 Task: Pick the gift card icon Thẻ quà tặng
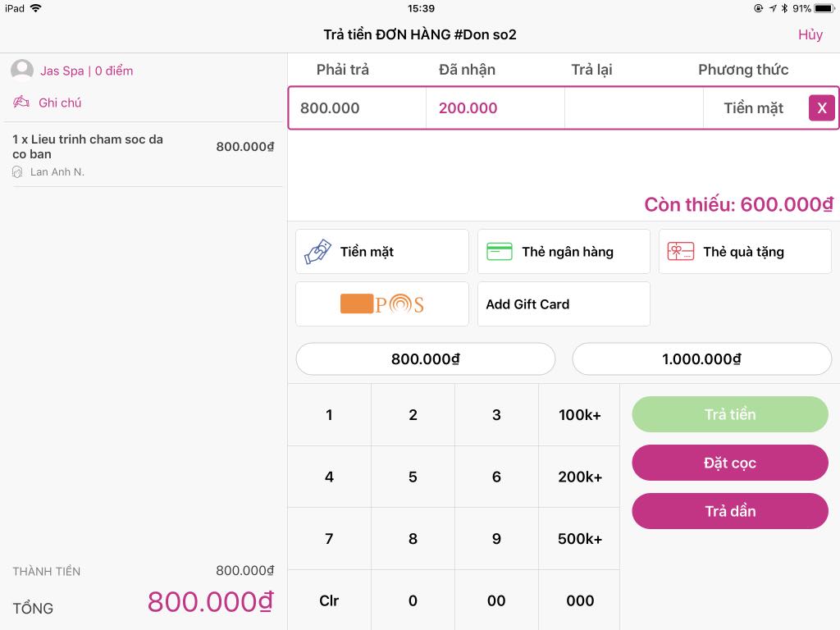click(680, 252)
